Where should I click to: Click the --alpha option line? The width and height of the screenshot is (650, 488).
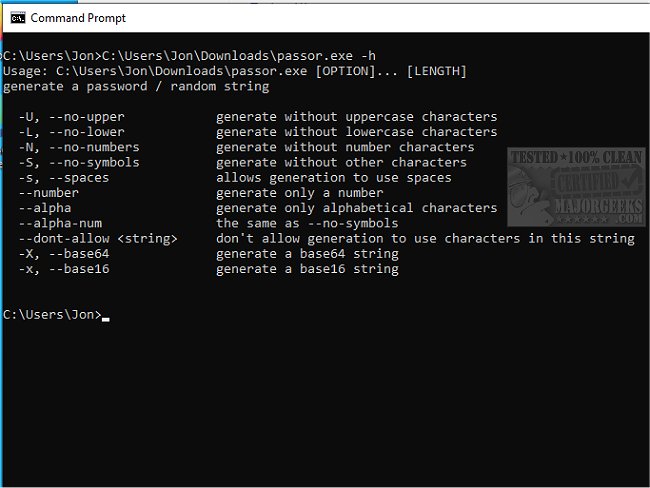point(45,208)
